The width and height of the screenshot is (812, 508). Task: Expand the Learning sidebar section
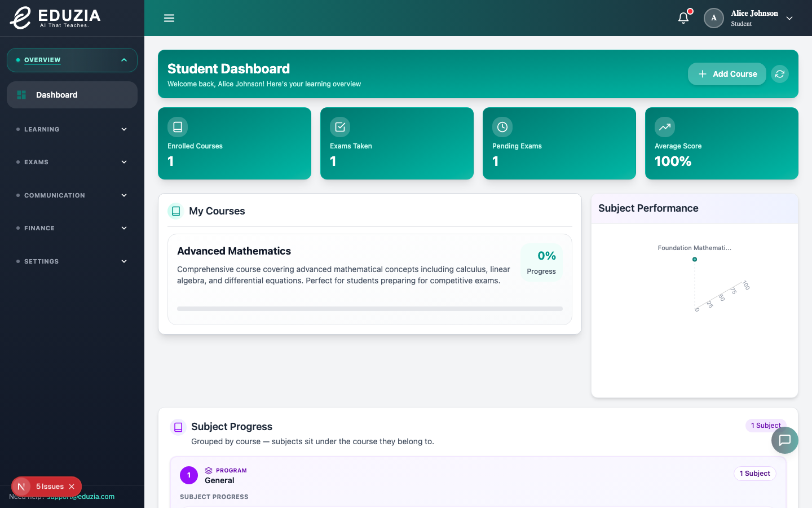(124, 129)
